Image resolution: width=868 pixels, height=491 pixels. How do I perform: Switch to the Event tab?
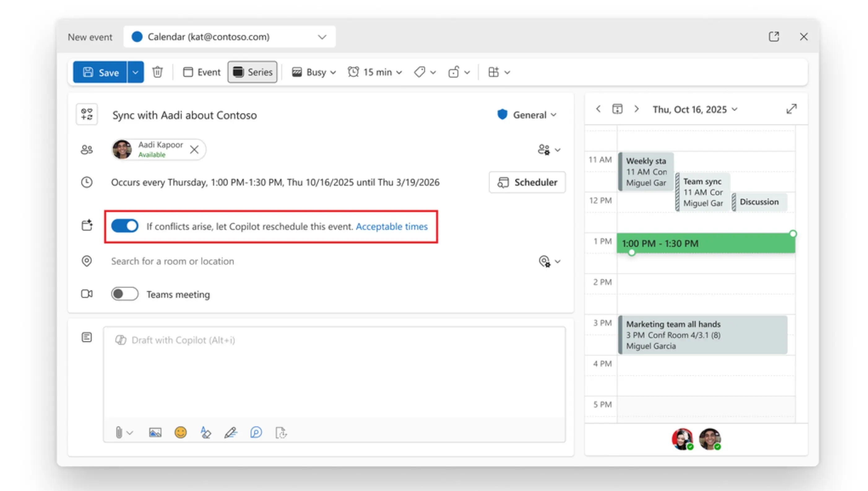click(x=201, y=71)
